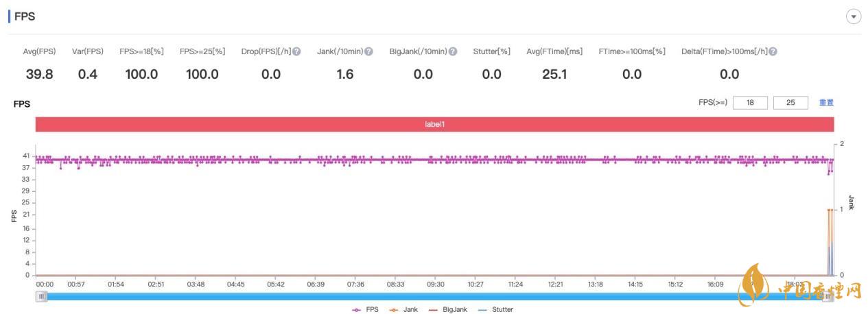Screen dimensions: 868x314
Task: Click the Avg(FTime)[ms] value 25.1
Action: [x=554, y=75]
